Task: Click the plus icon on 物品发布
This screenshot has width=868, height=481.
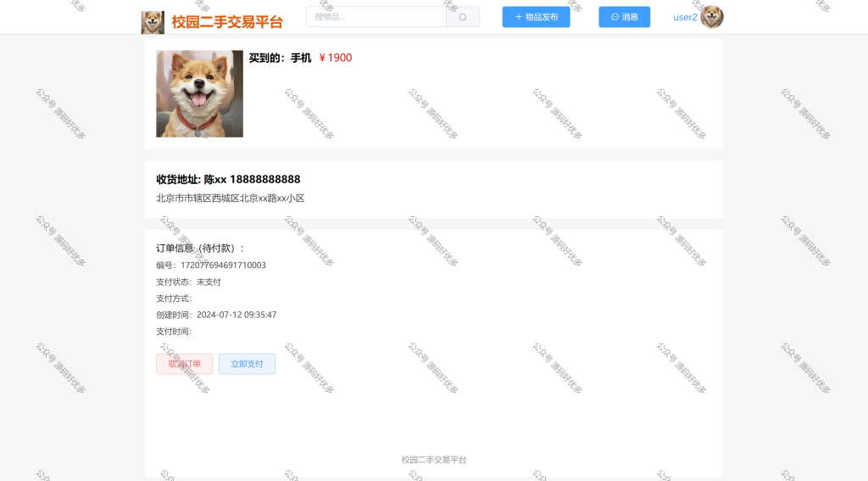Action: tap(519, 17)
